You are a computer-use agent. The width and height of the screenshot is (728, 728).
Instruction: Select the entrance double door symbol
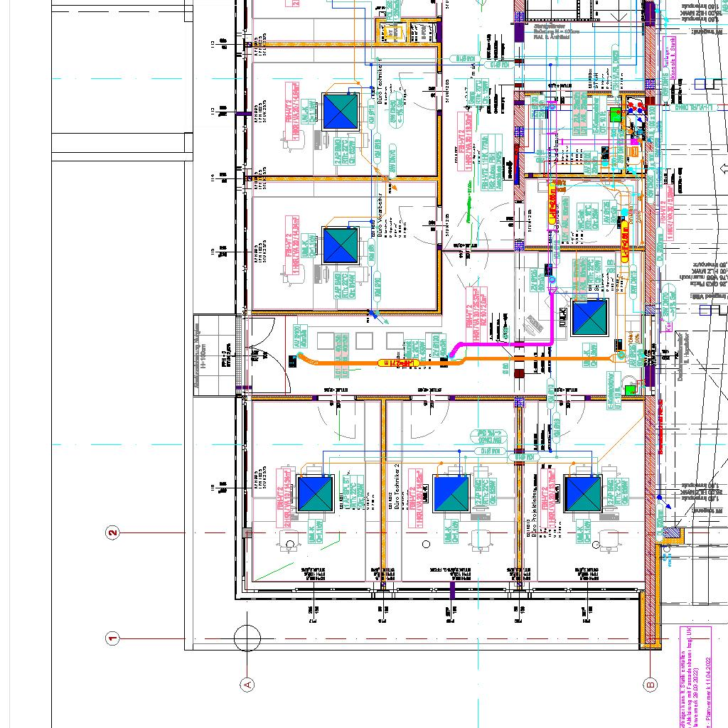[269, 356]
